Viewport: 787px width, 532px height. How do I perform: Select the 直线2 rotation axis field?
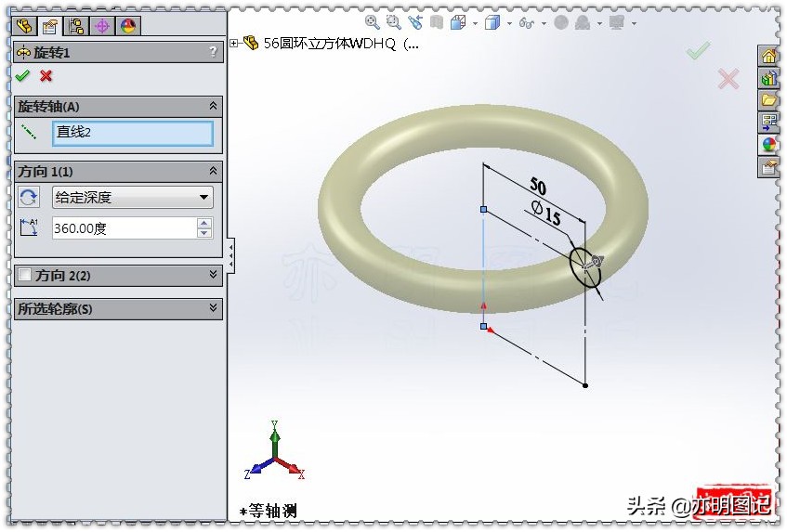pos(133,133)
